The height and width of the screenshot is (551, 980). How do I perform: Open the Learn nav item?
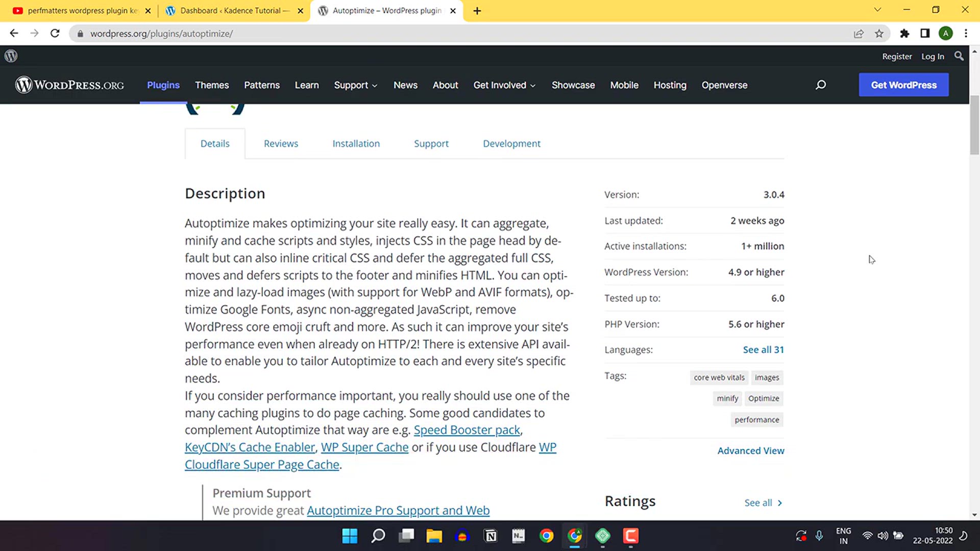307,85
